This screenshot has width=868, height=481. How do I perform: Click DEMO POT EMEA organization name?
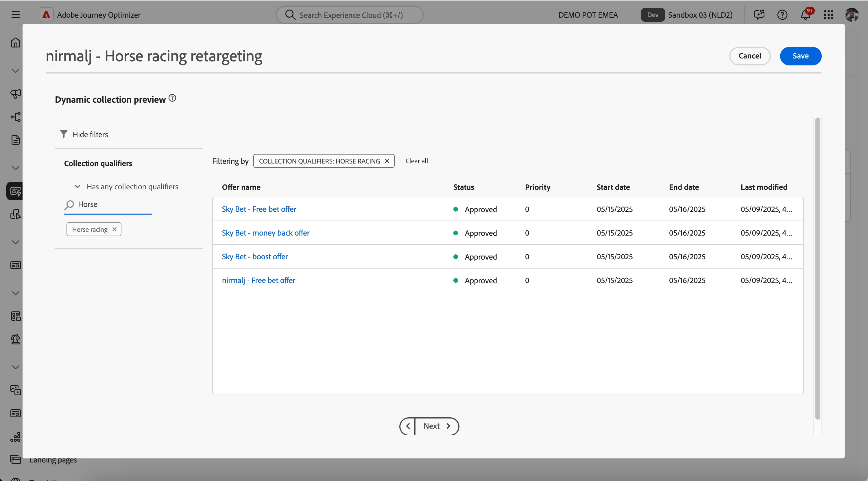point(588,15)
